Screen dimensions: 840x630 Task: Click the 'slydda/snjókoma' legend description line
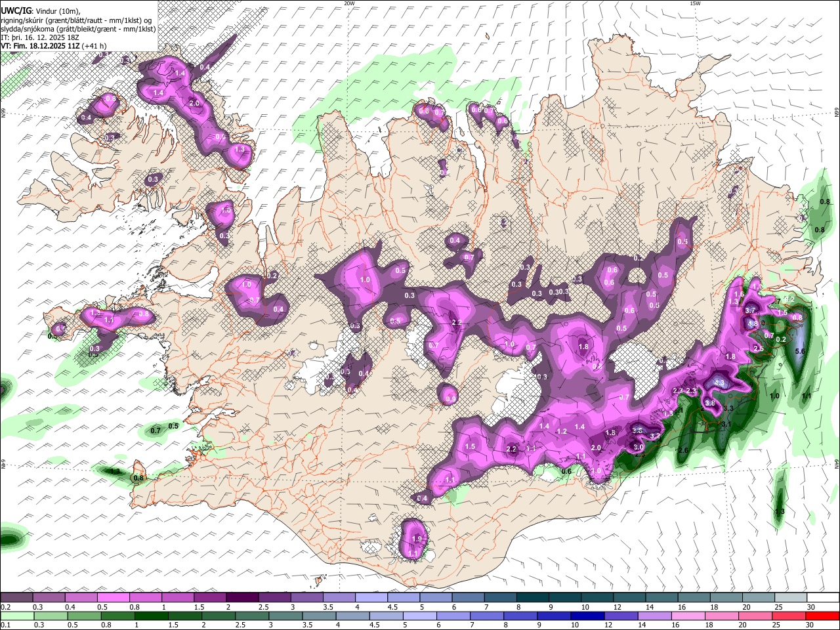78,29
